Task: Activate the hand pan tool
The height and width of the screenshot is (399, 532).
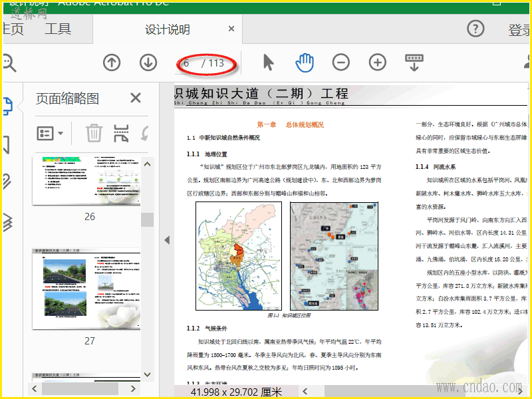Action: [x=305, y=63]
